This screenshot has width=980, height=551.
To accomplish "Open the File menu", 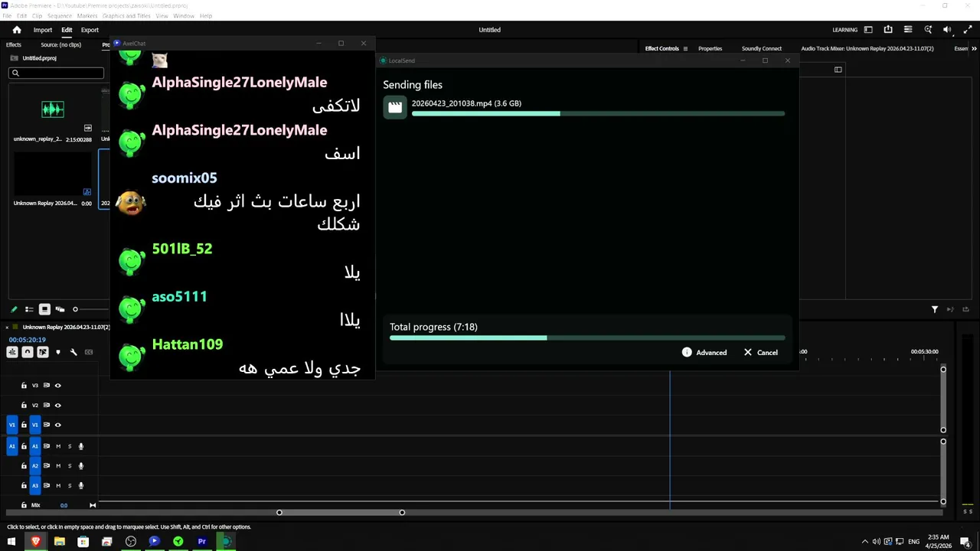I will click(7, 16).
